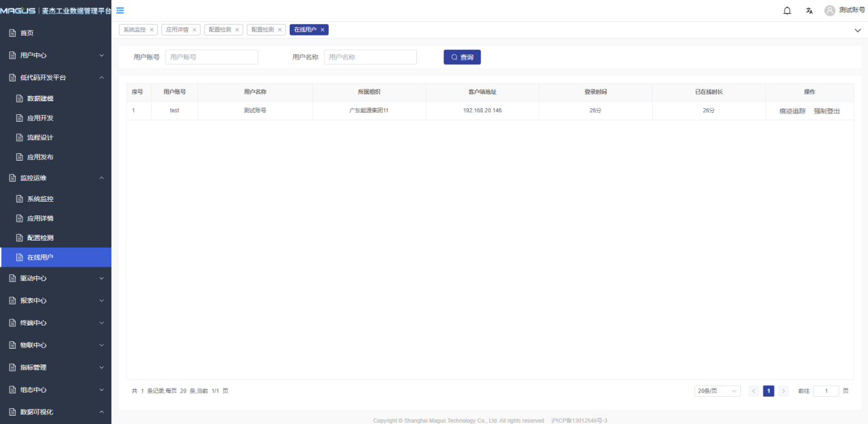Close the 系统监控 tab

152,30
